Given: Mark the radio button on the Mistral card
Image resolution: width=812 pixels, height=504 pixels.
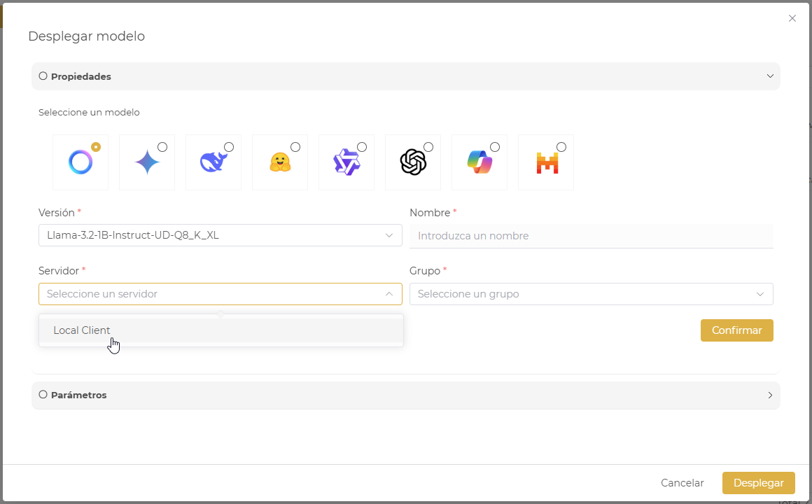Looking at the screenshot, I should [x=561, y=147].
